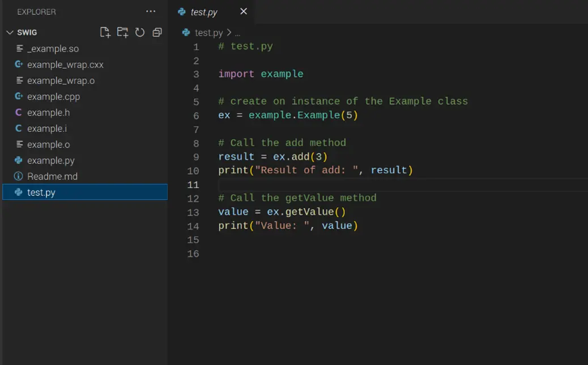Click the '# Call the getValue method' comment
This screenshot has width=588, height=365.
point(297,198)
